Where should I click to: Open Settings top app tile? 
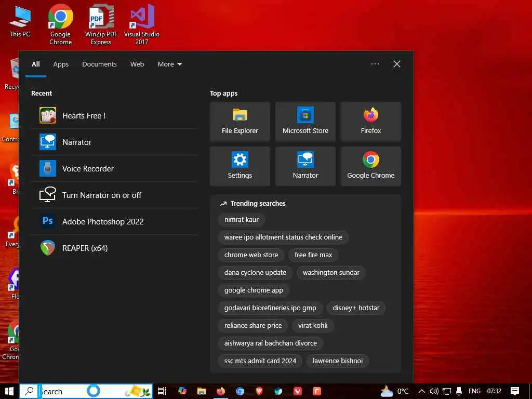pyautogui.click(x=240, y=166)
